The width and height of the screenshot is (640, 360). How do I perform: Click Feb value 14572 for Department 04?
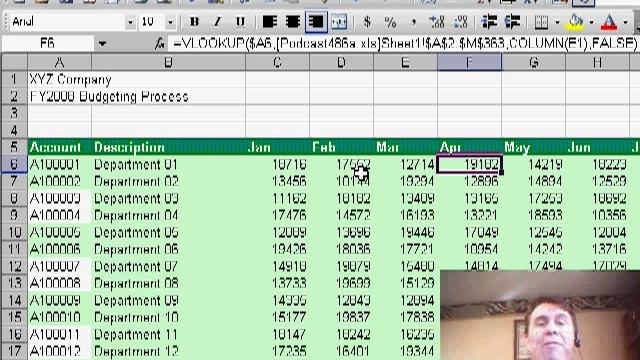(341, 215)
